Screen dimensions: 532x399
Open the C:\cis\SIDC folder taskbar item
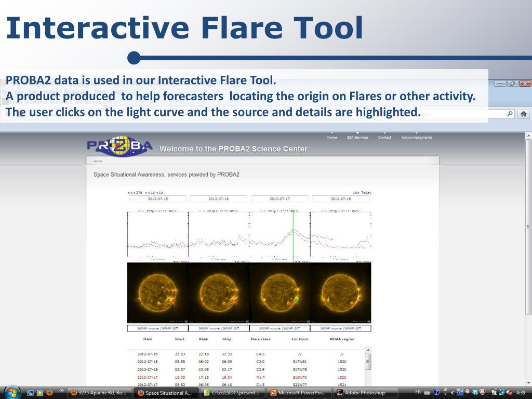(232, 393)
